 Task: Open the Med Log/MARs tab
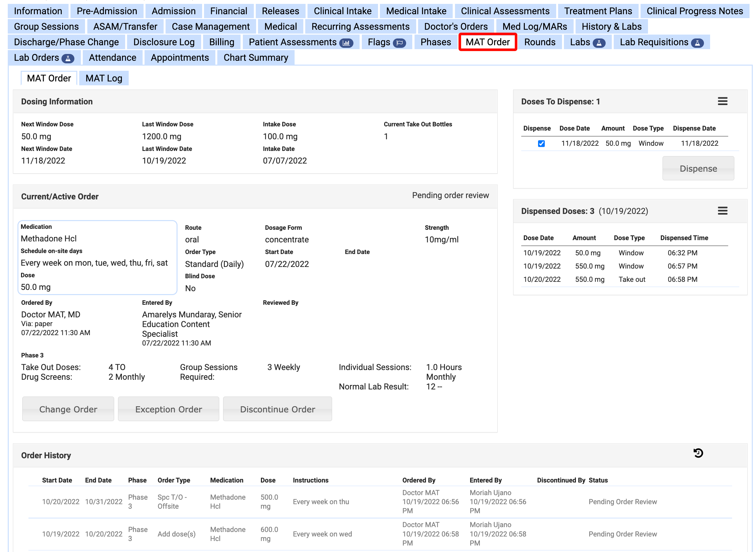point(535,27)
